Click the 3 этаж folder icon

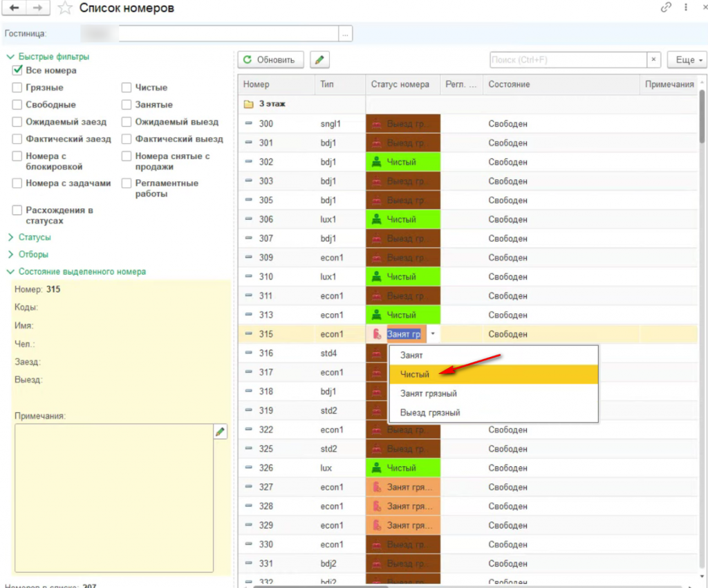(248, 104)
